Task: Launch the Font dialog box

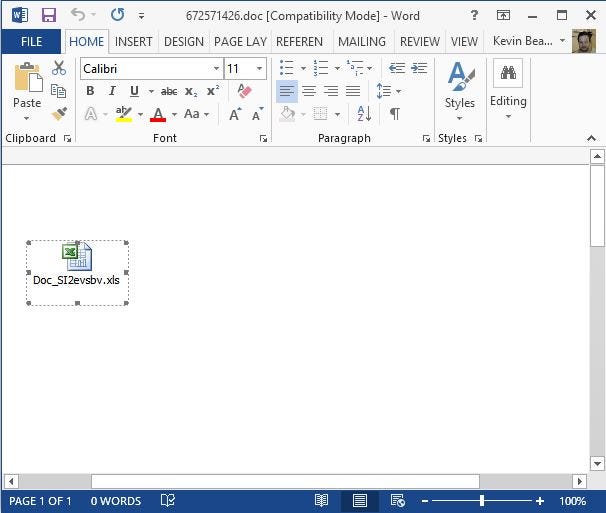Action: tap(263, 138)
